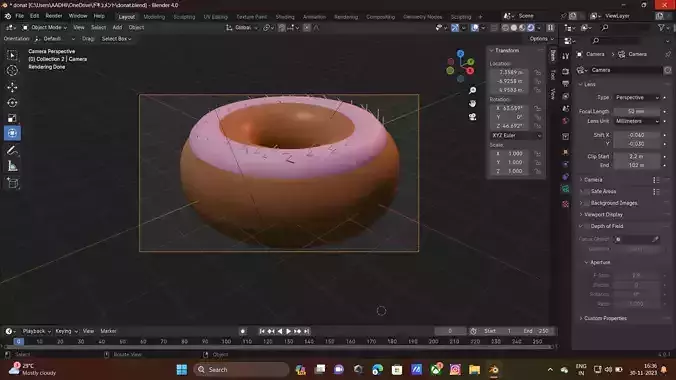Collapse the Transform panel in sidebar
This screenshot has height=380, width=676.
(x=507, y=50)
